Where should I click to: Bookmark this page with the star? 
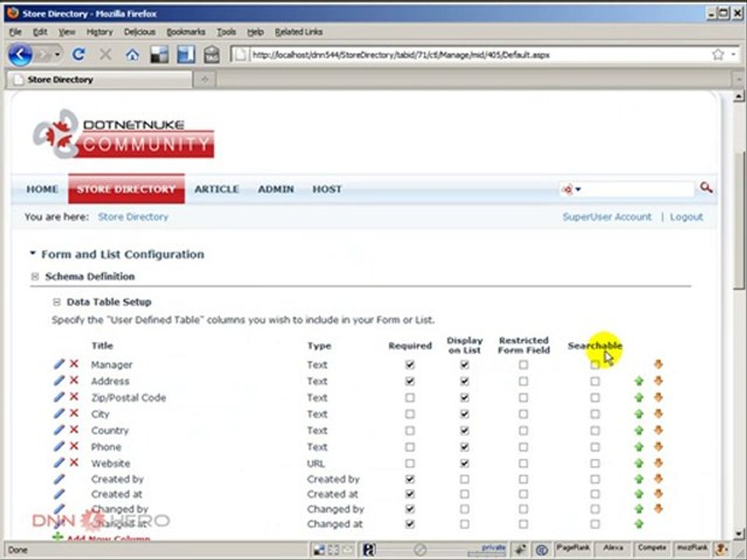click(718, 54)
